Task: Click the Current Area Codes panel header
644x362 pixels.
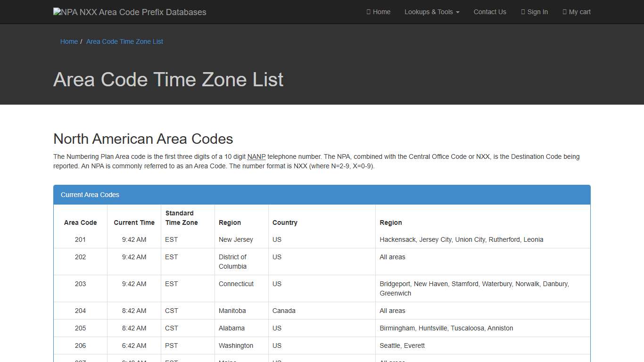Action: pos(90,195)
